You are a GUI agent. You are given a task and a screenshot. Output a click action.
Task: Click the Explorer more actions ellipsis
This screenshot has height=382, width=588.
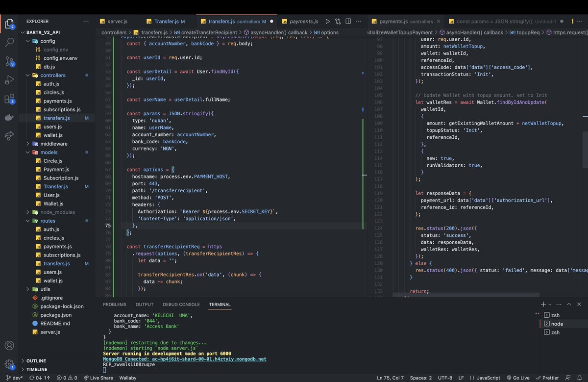[x=86, y=22]
